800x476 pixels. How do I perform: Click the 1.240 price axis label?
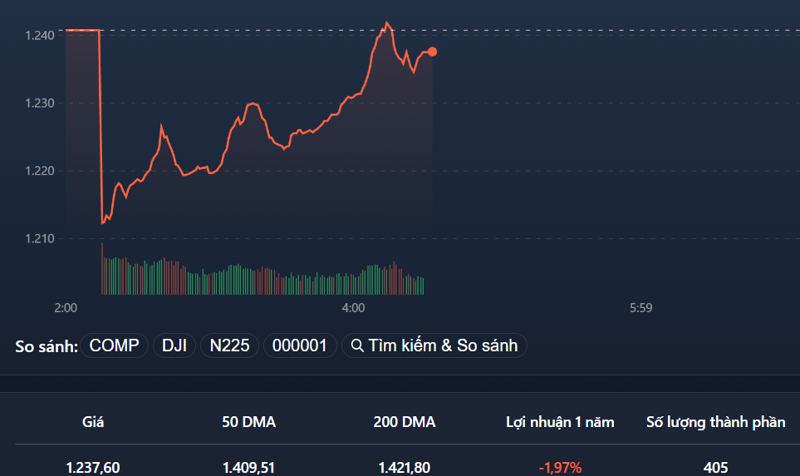click(40, 35)
